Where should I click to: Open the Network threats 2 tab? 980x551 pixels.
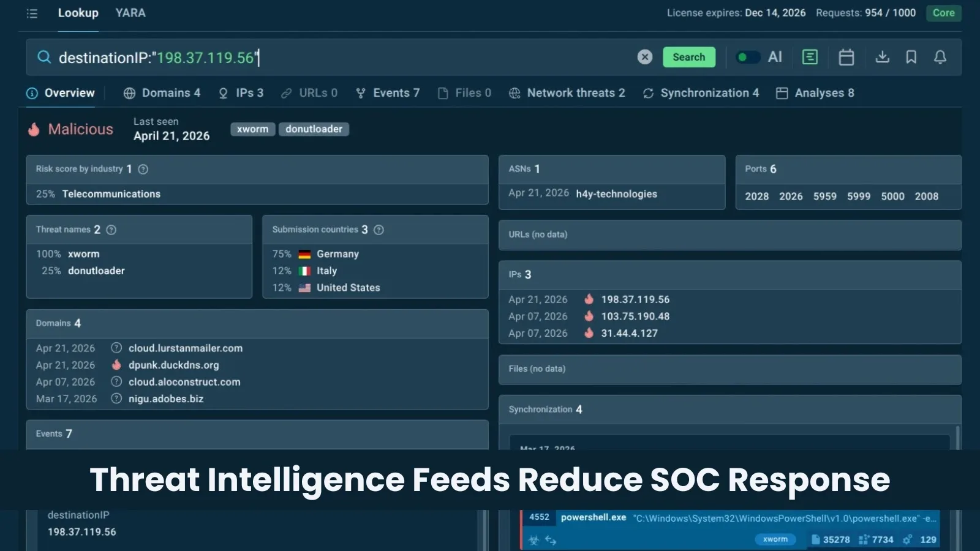[567, 93]
